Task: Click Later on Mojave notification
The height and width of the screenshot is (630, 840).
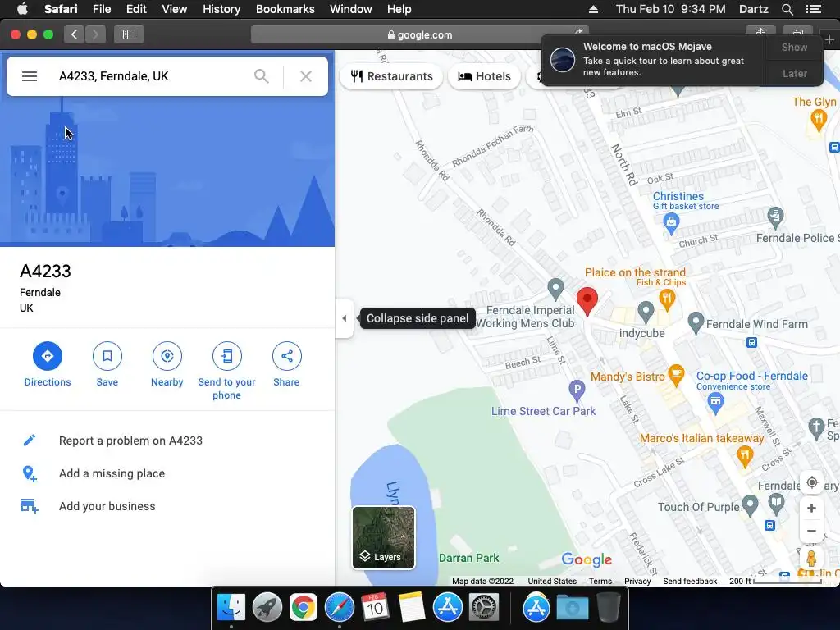Action: (794, 73)
